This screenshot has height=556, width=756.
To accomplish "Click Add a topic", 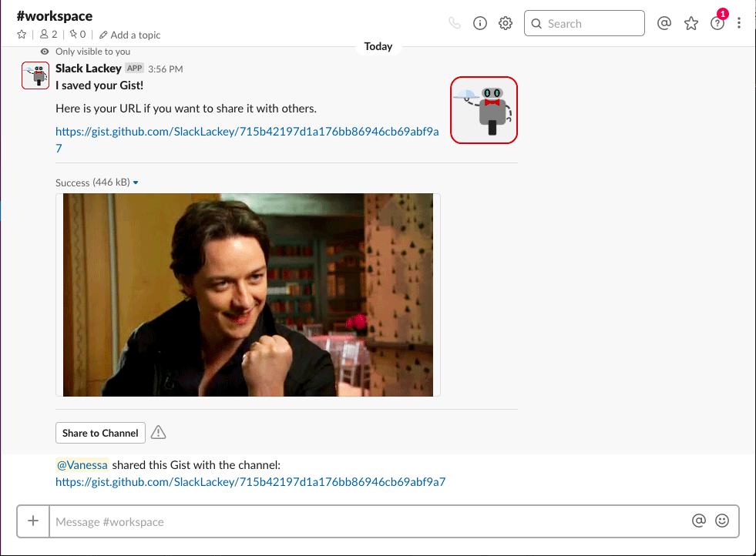I will pos(129,35).
